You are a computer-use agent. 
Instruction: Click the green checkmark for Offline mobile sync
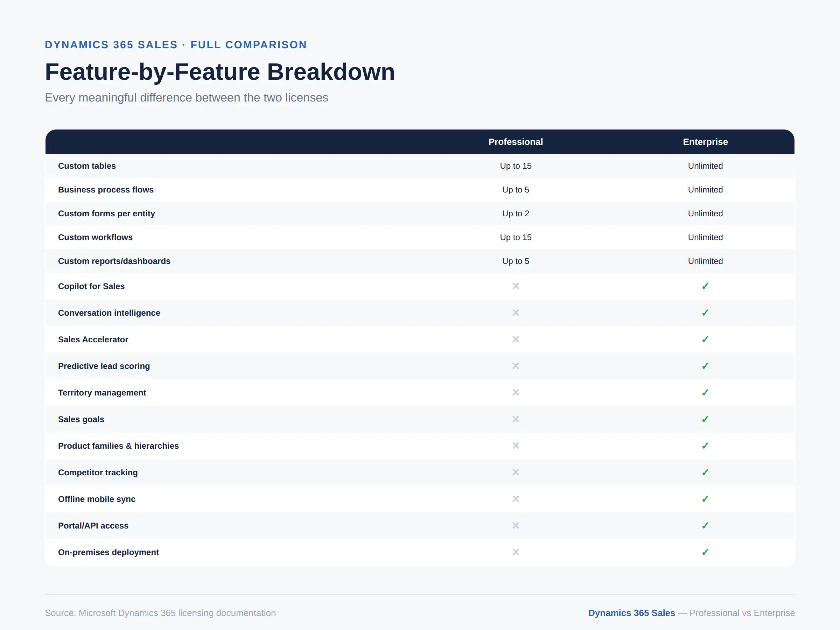pos(705,499)
